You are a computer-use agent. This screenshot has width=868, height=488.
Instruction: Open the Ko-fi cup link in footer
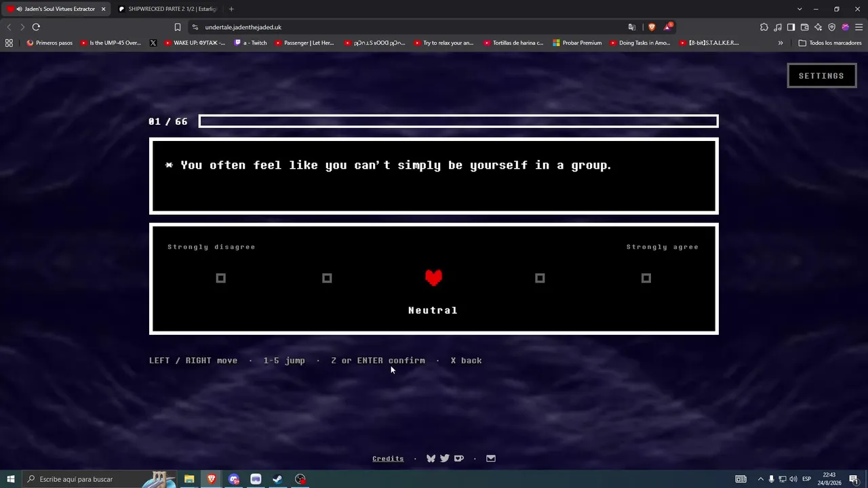(459, 458)
